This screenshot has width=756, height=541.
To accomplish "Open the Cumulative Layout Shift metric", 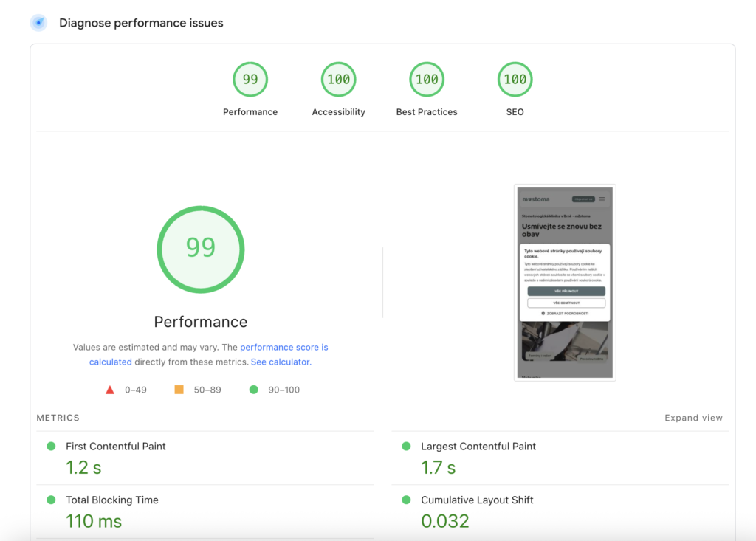I will pos(477,500).
